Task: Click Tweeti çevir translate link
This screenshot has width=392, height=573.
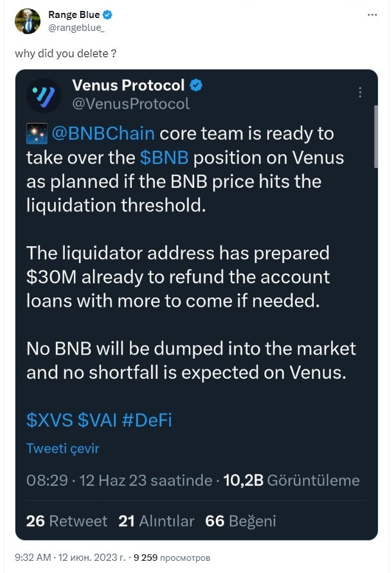Action: (63, 448)
